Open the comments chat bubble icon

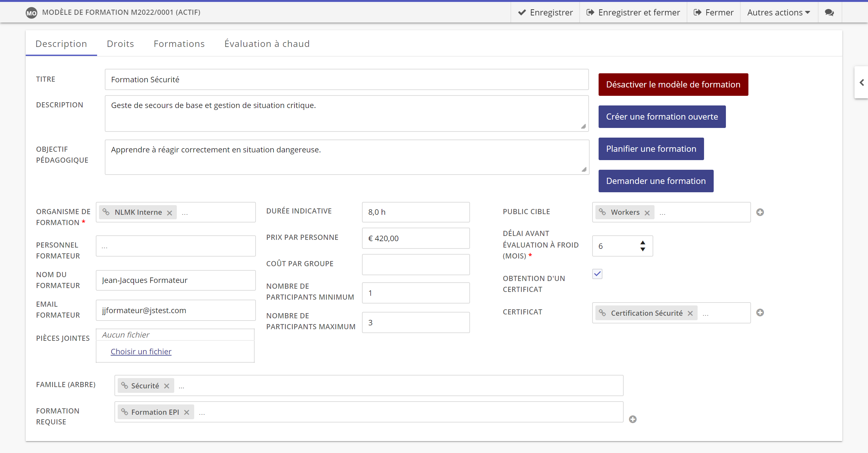click(x=829, y=13)
